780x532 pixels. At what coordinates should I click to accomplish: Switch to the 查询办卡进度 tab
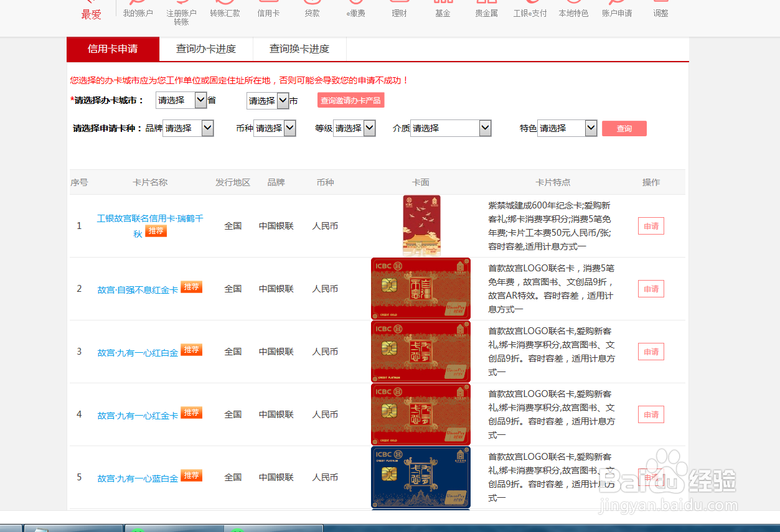click(x=206, y=49)
